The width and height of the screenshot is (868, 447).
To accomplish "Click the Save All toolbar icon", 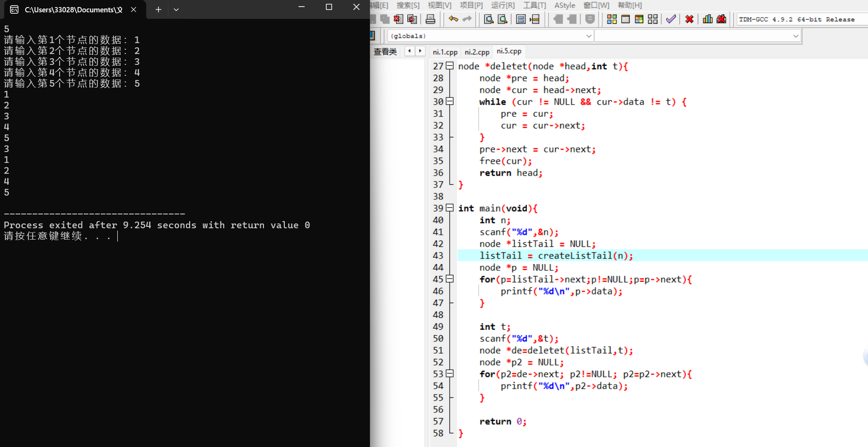I will coord(385,19).
